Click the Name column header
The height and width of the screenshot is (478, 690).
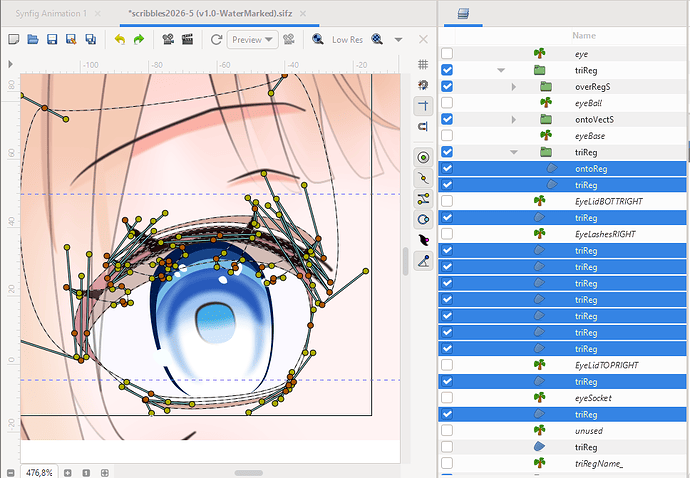pyautogui.click(x=584, y=36)
